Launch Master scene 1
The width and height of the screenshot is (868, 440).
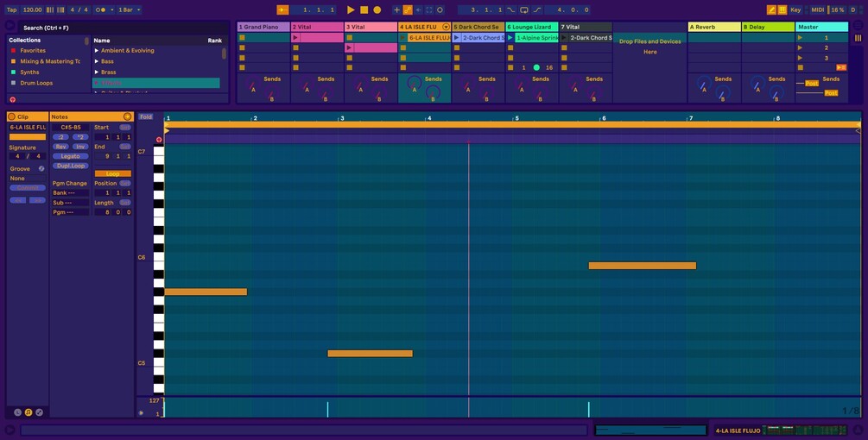tap(800, 38)
